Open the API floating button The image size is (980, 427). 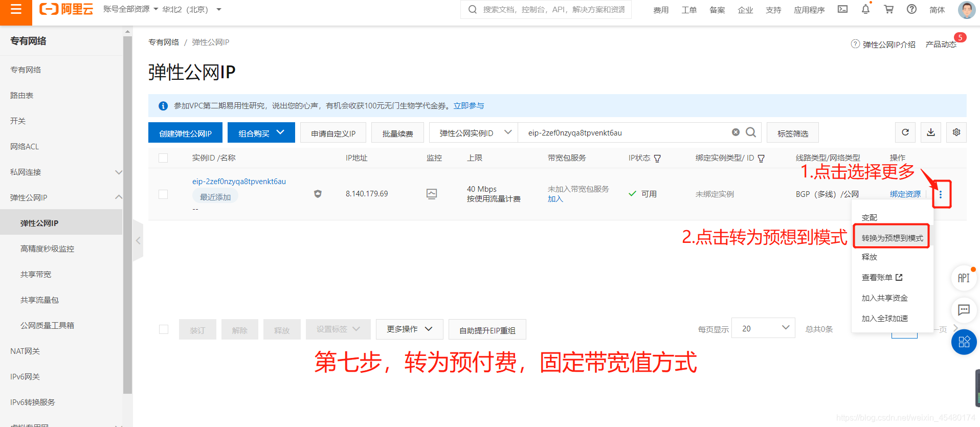[964, 278]
